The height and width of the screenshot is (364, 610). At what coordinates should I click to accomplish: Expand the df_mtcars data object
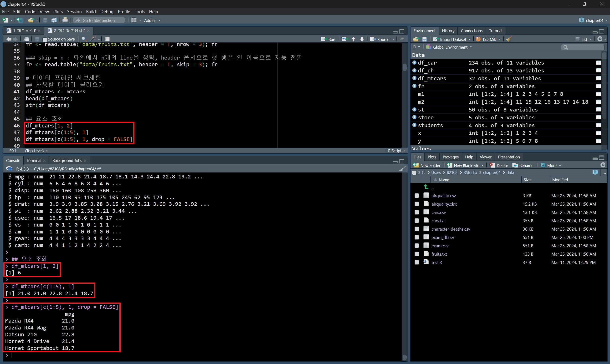tap(415, 78)
